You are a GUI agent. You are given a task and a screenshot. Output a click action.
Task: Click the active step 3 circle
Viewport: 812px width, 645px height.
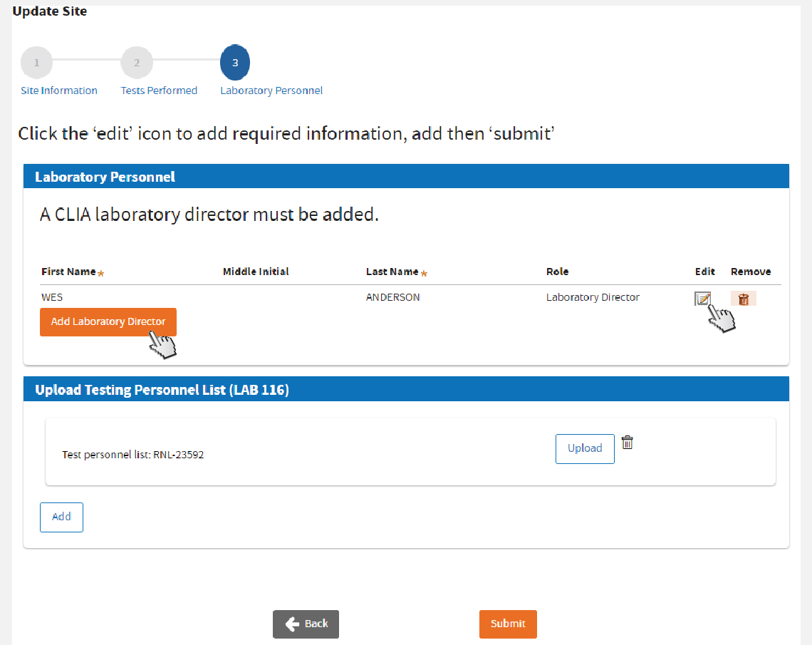(235, 63)
